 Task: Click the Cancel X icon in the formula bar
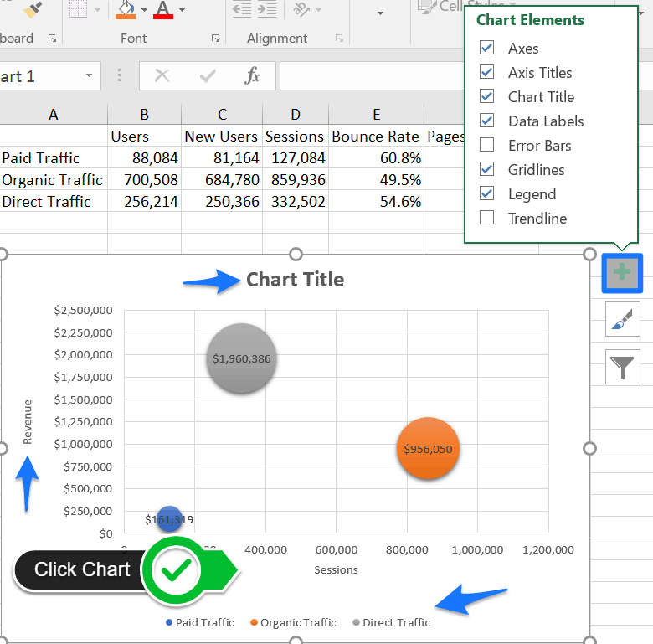[162, 76]
